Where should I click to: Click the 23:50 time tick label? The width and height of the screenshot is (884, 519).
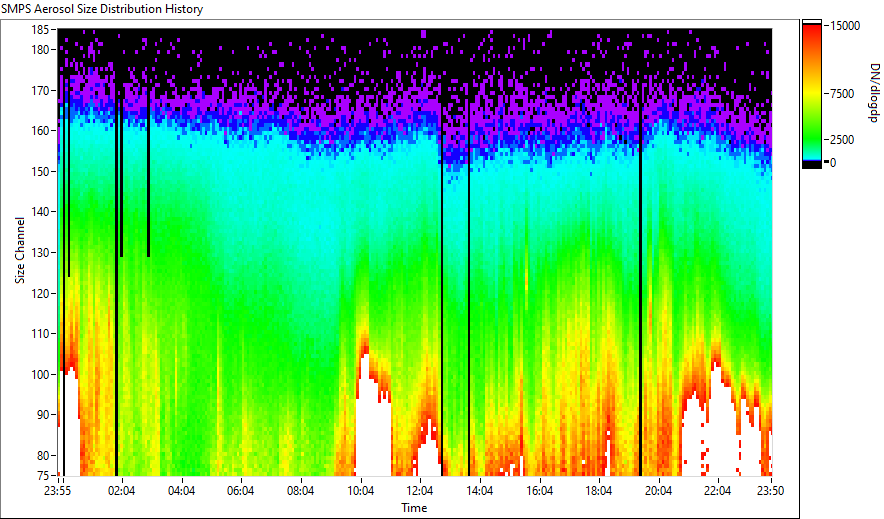771,491
